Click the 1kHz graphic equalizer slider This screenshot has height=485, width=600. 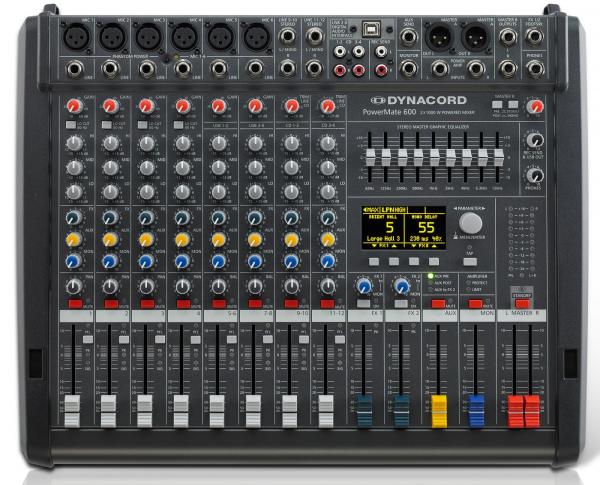point(434,157)
